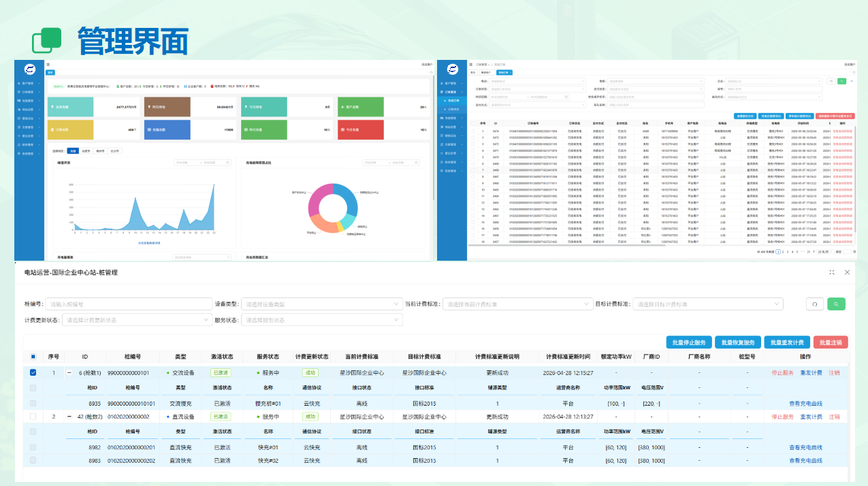Toggle the select-all checkbox in the order table header
This screenshot has width=868, height=486.
point(473,123)
